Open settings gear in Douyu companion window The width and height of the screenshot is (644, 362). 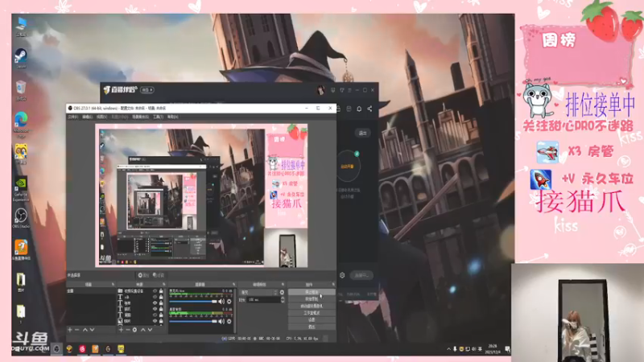click(x=342, y=275)
